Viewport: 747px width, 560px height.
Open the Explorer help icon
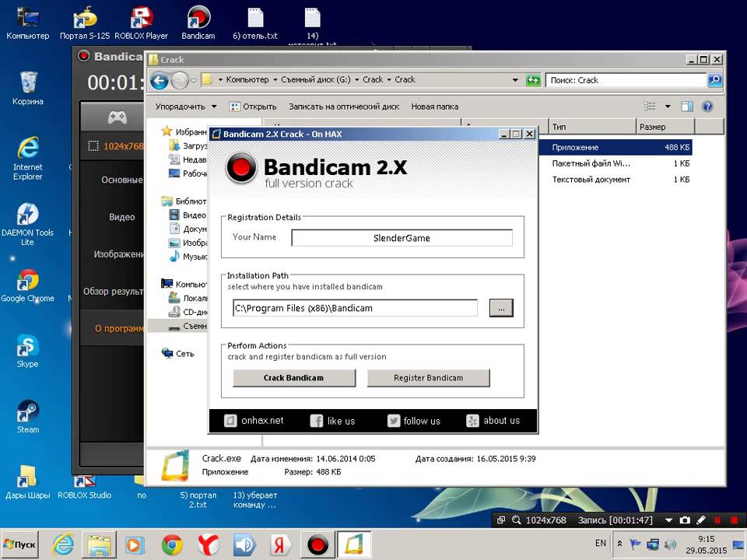(x=707, y=107)
